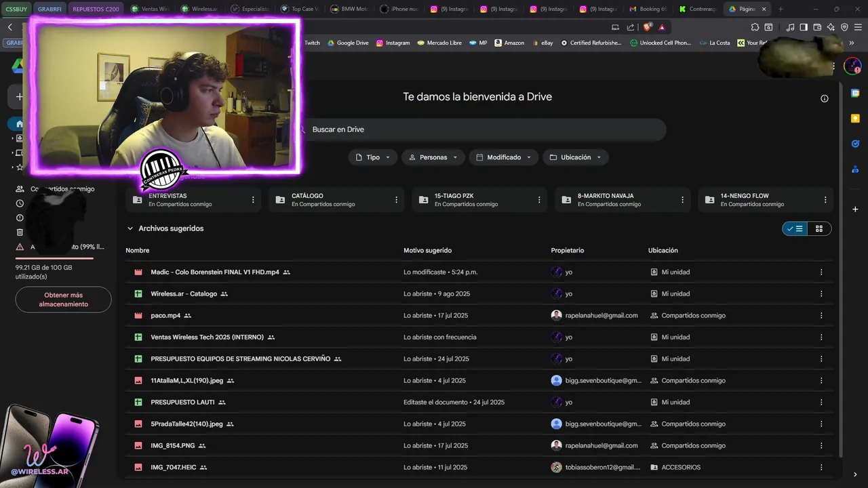This screenshot has width=868, height=488.
Task: Go back with browser back arrow
Action: coord(10,27)
